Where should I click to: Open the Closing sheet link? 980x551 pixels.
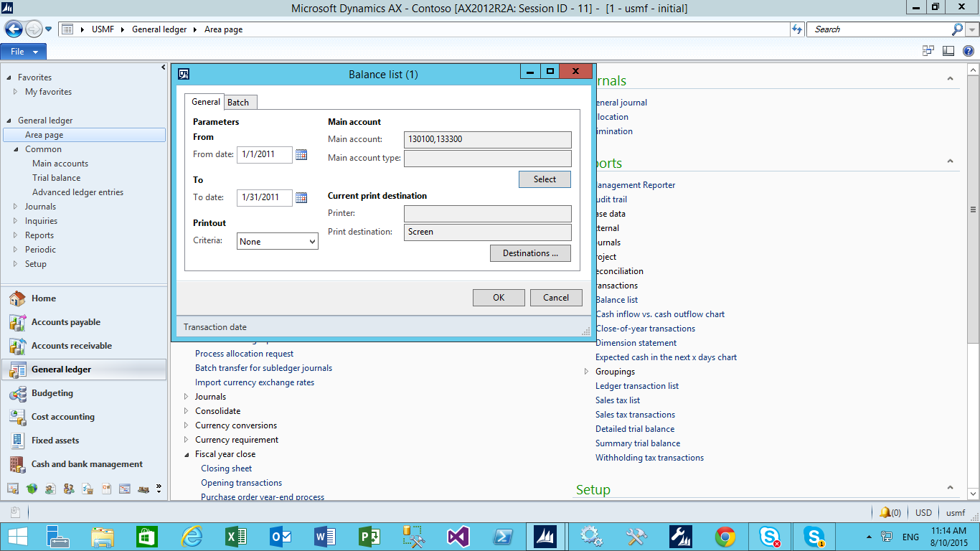(226, 468)
